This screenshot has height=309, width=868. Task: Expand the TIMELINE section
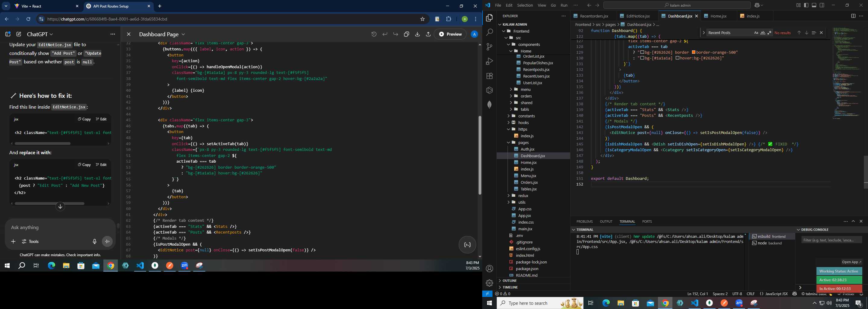[510, 287]
